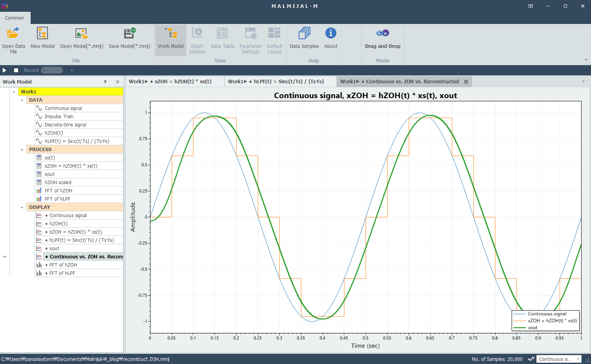The height and width of the screenshot is (364, 591).
Task: Open Parameter Settings
Action: (250, 40)
